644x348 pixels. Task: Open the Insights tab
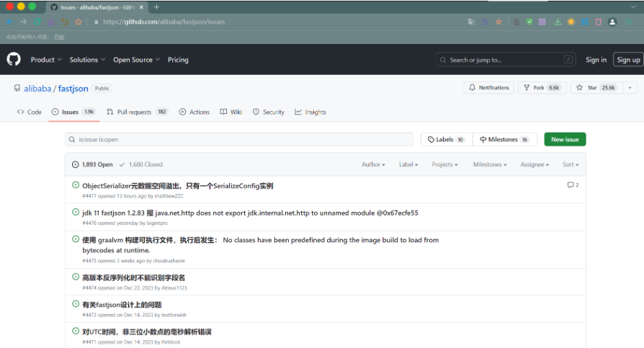310,112
